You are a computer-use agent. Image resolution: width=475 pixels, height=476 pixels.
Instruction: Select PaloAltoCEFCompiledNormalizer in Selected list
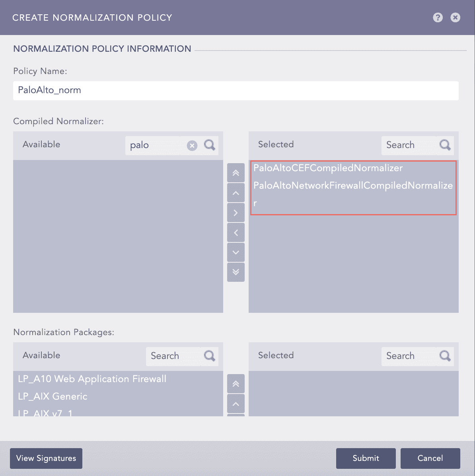click(x=328, y=168)
